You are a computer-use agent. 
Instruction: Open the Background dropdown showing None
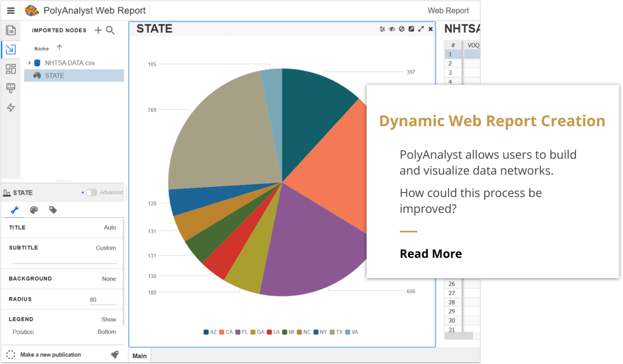point(108,279)
